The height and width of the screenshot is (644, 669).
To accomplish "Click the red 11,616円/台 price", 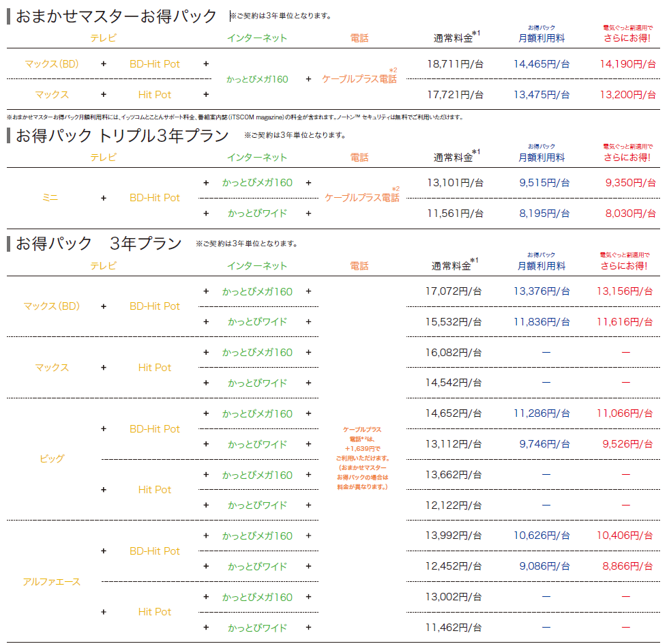I will pyautogui.click(x=625, y=322).
